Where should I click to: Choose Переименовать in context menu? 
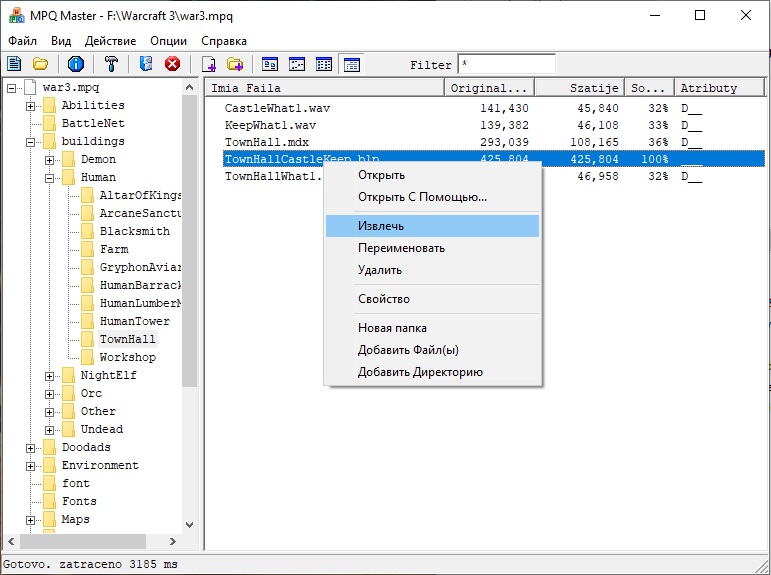click(433, 248)
